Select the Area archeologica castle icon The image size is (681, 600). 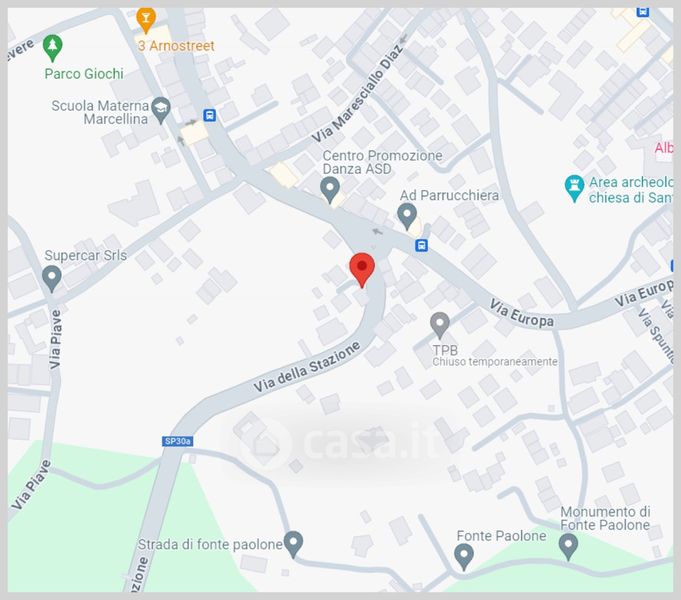tap(574, 188)
